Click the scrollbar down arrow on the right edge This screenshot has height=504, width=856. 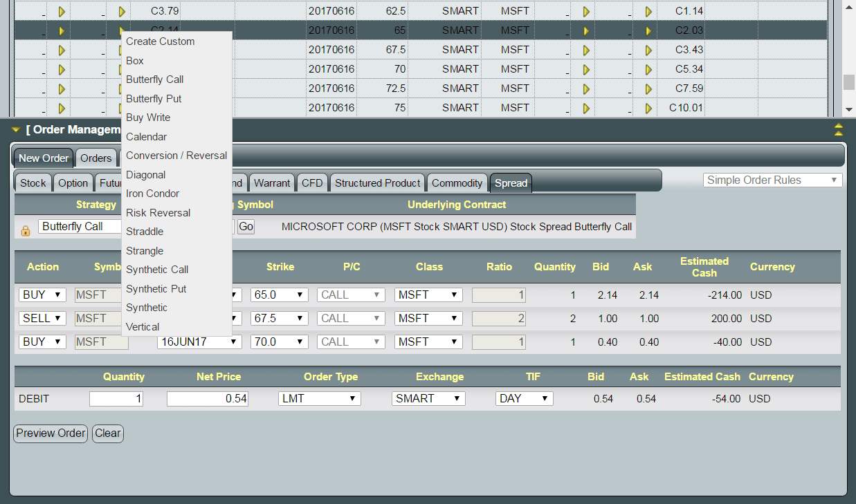(x=848, y=109)
